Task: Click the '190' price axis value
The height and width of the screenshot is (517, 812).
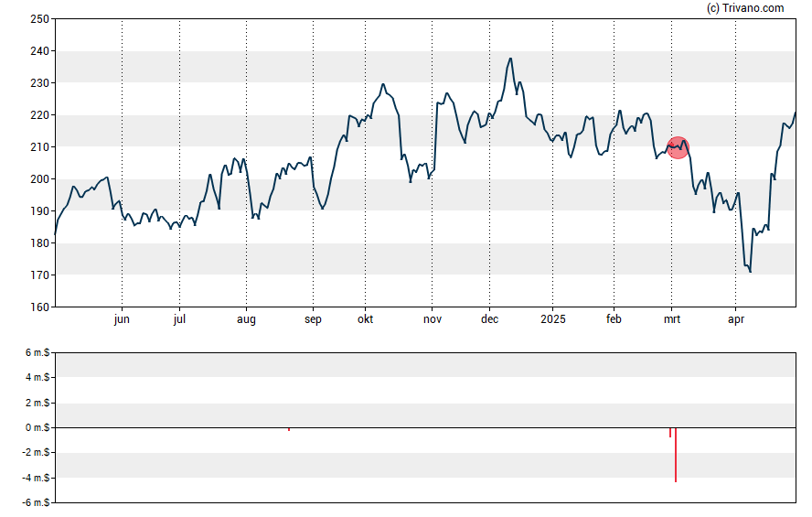Action: click(40, 211)
